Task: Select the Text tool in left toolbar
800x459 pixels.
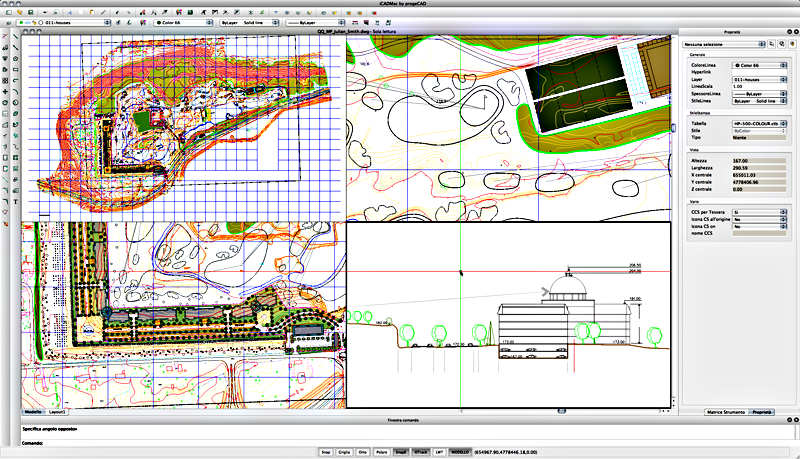Action: pos(16,201)
